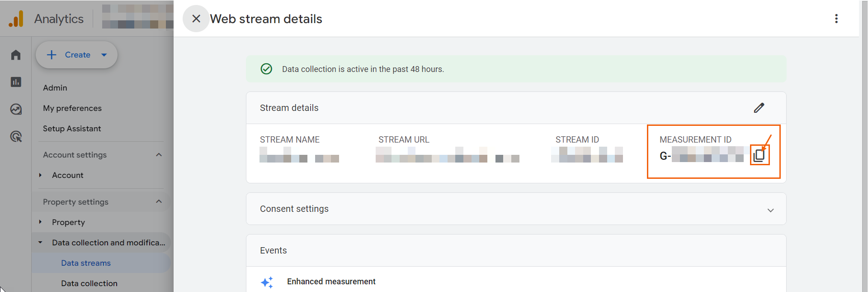This screenshot has height=292, width=868.
Task: Copy the Measurement ID to clipboard
Action: [759, 155]
